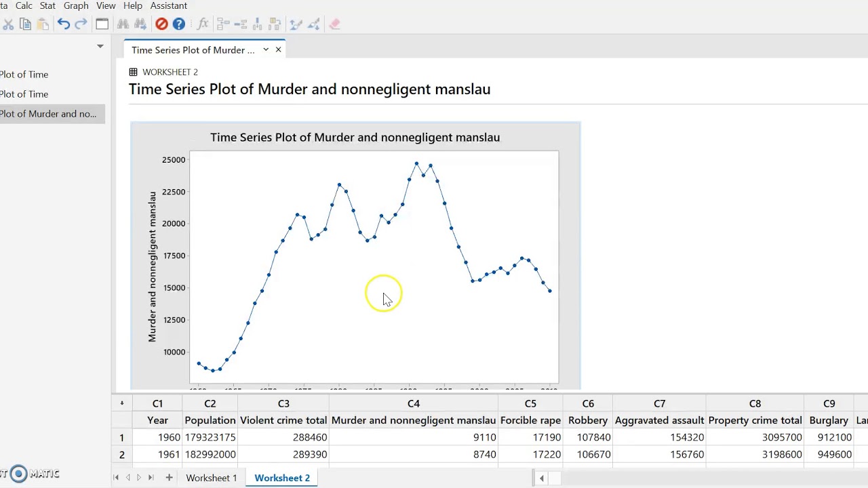Click the Cut scissors icon
Viewport: 868px width, 488px height.
pos(8,24)
